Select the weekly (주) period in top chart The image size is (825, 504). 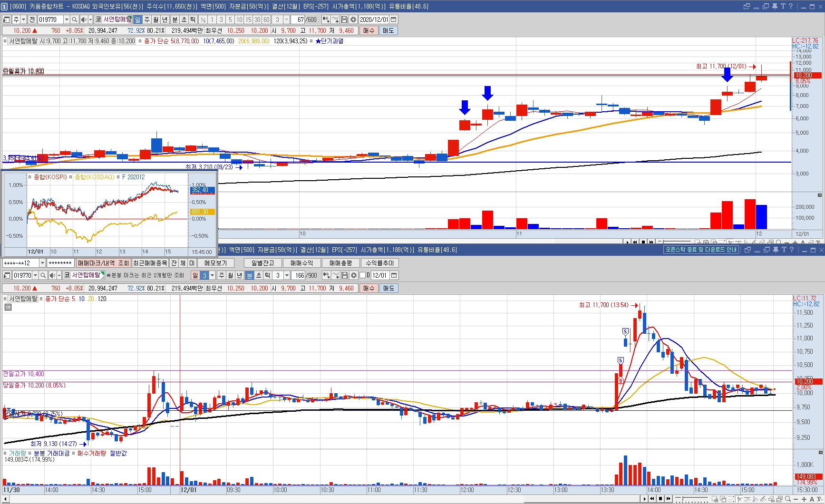[146, 19]
